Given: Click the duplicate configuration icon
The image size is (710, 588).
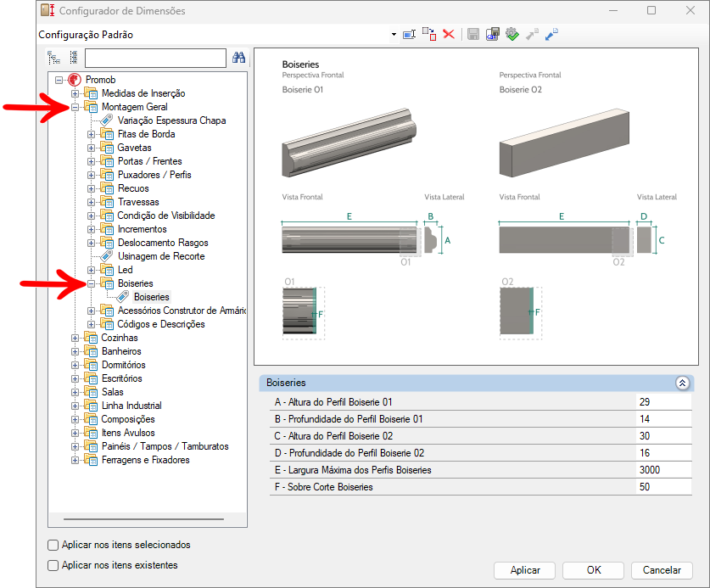Looking at the screenshot, I should pos(429,35).
